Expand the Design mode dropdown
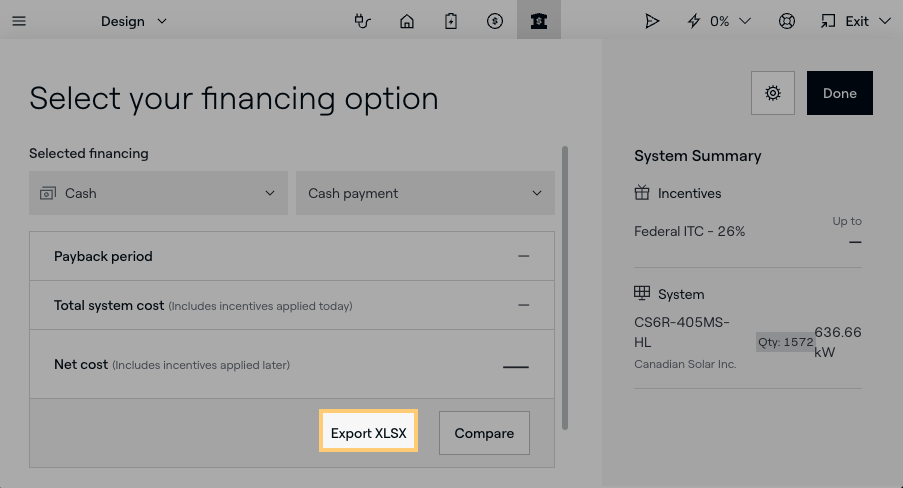The height and width of the screenshot is (488, 903). [134, 21]
